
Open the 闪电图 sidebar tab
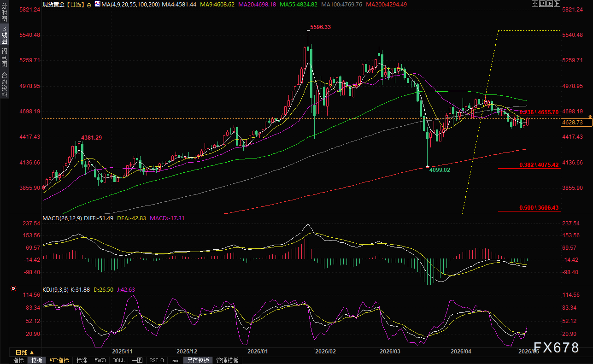(x=5, y=58)
